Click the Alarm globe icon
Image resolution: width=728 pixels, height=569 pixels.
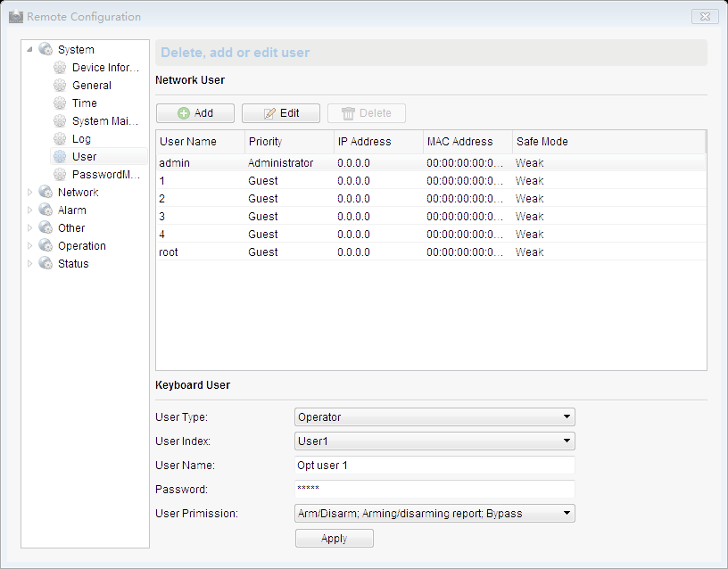coord(45,210)
